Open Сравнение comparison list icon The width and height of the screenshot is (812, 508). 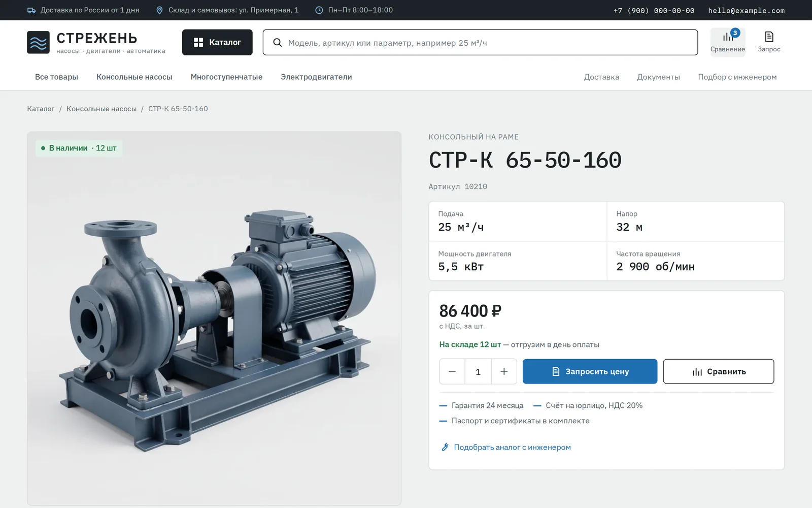pyautogui.click(x=728, y=42)
